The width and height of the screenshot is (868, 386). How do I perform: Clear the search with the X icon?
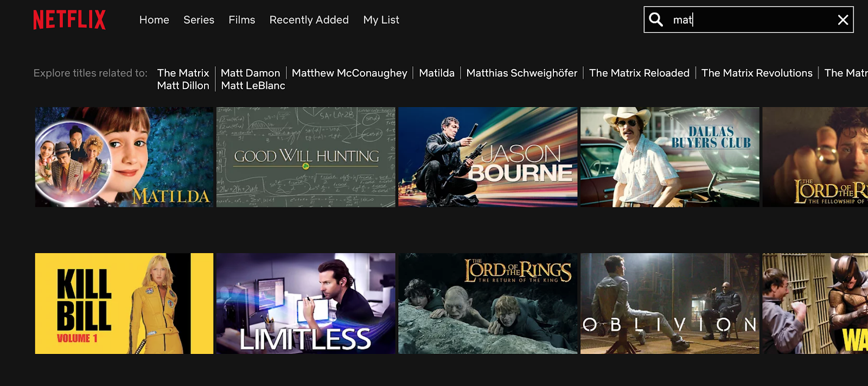coord(843,20)
